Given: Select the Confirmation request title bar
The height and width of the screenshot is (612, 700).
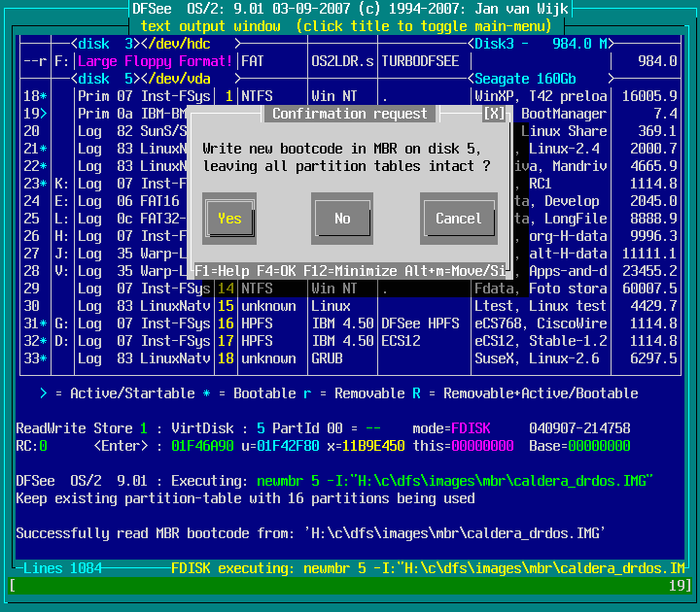Looking at the screenshot, I should point(350,114).
